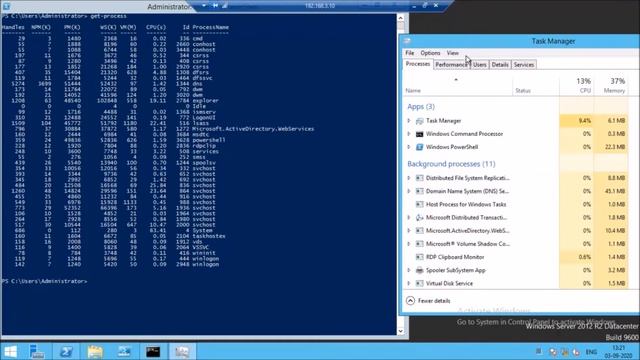640x360 pixels.
Task: Click the PowerShell window title icon
Action: [6, 6]
